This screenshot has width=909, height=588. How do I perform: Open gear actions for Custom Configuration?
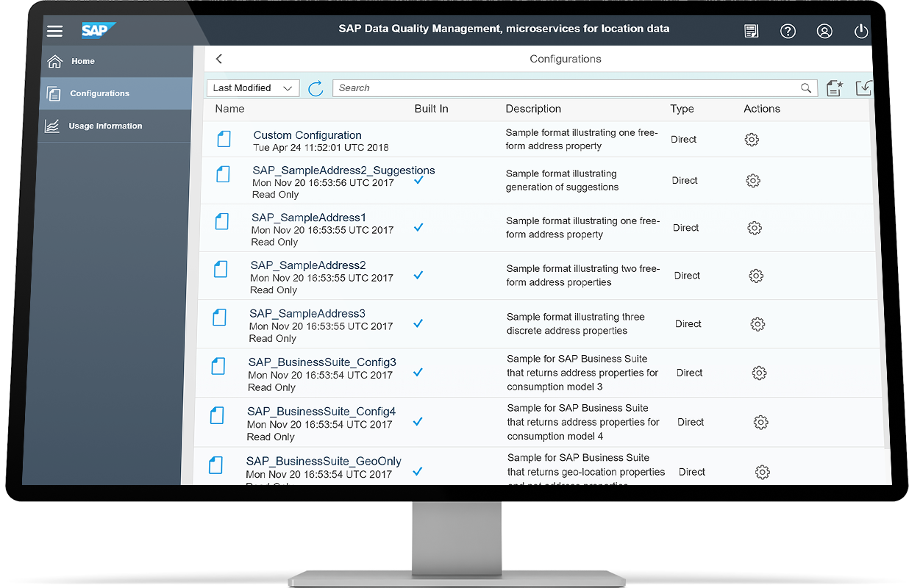(x=752, y=140)
